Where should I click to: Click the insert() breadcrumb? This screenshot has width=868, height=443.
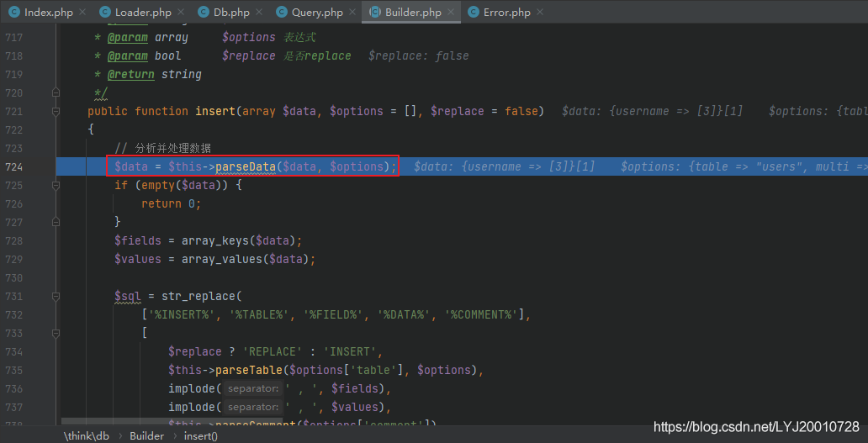[201, 435]
